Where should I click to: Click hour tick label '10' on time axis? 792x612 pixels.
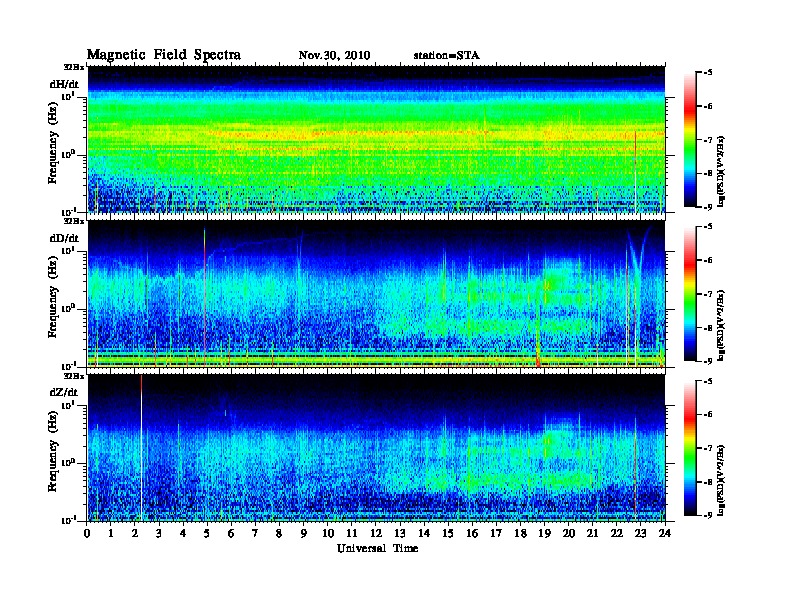click(328, 533)
